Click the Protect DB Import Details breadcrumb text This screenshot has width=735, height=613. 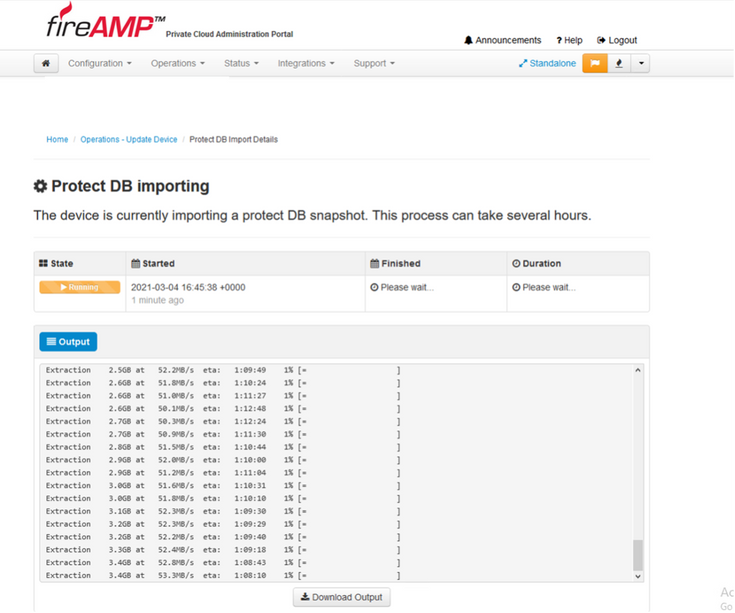233,140
